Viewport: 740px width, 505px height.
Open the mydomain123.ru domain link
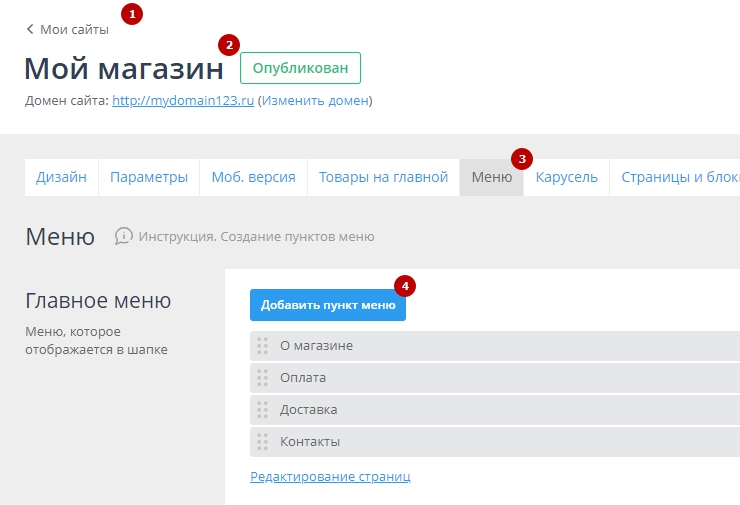(183, 101)
